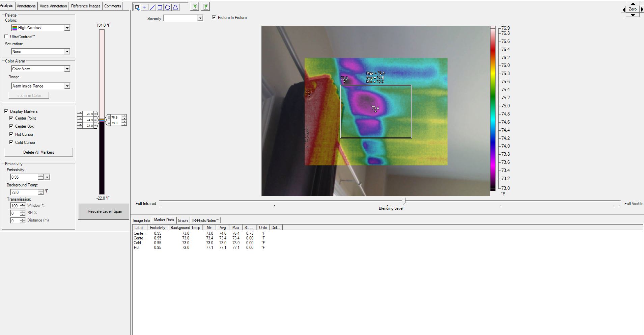Decrease RH % spinner value
644x335 pixels.
23,214
